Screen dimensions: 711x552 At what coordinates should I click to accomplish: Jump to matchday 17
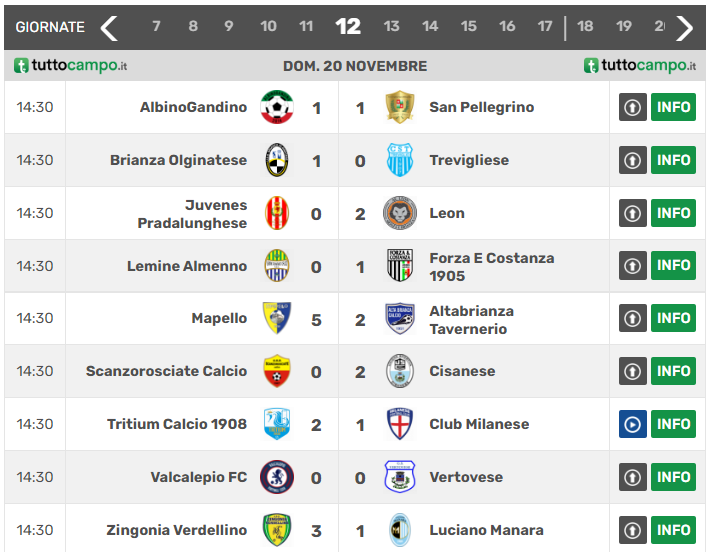coord(545,27)
